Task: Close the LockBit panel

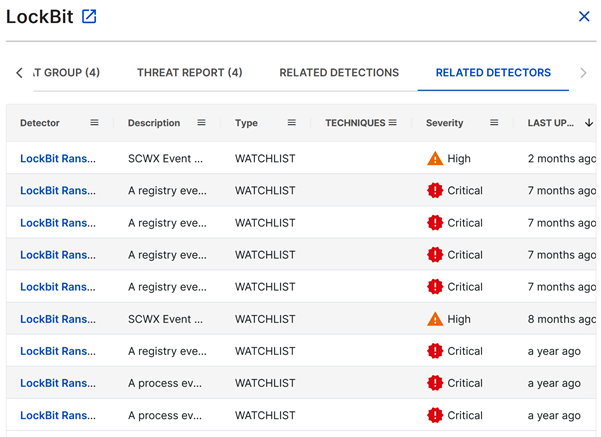Action: (584, 16)
